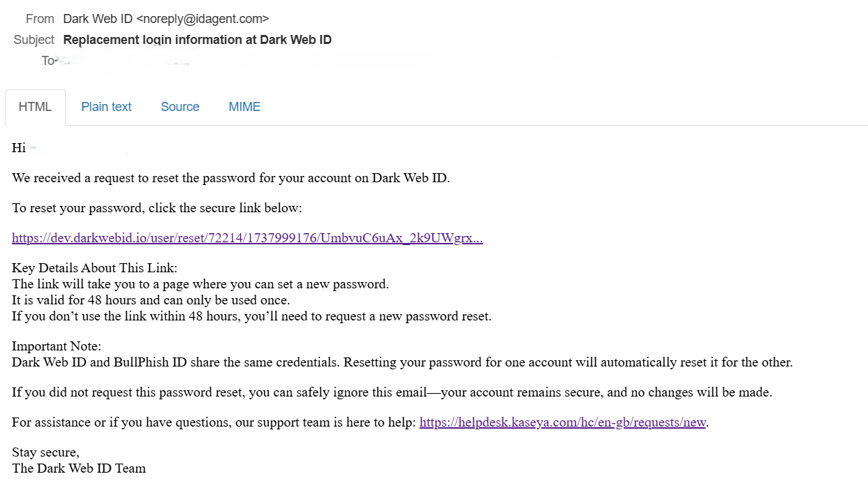868x488 pixels.
Task: Click the sender address noreply@idagent.com
Action: click(x=203, y=19)
